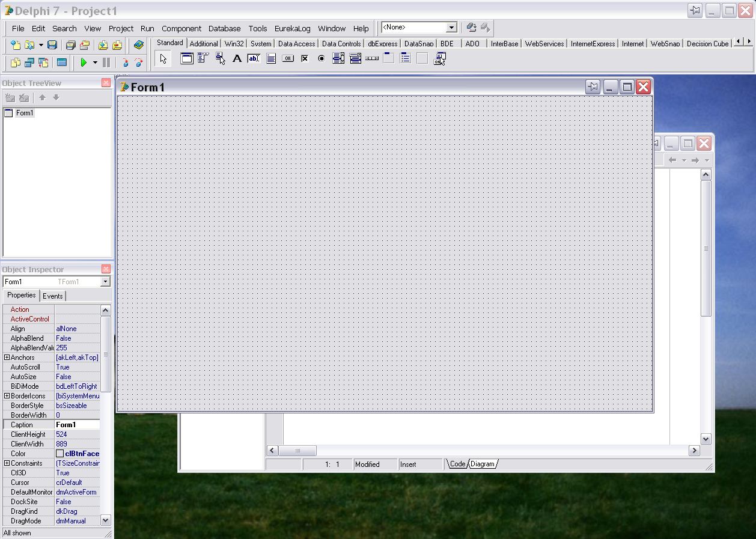Select the Frames component in the palette
Viewport: 756px width, 539px height.
[187, 58]
